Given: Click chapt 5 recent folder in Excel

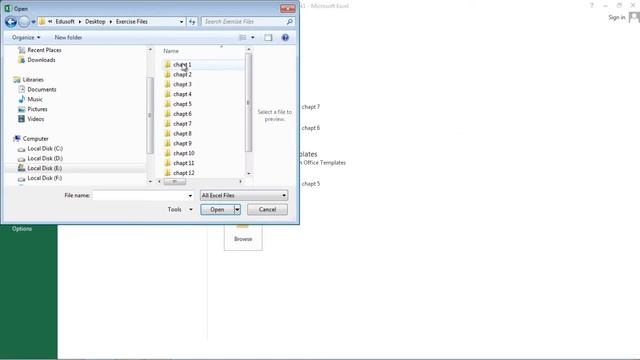Looking at the screenshot, I should 311,184.
